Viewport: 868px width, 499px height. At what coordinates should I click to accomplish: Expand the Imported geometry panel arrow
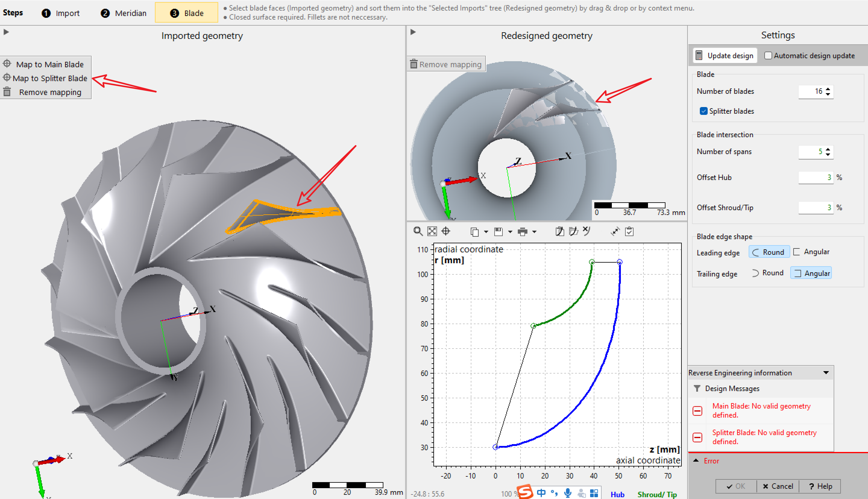[6, 32]
